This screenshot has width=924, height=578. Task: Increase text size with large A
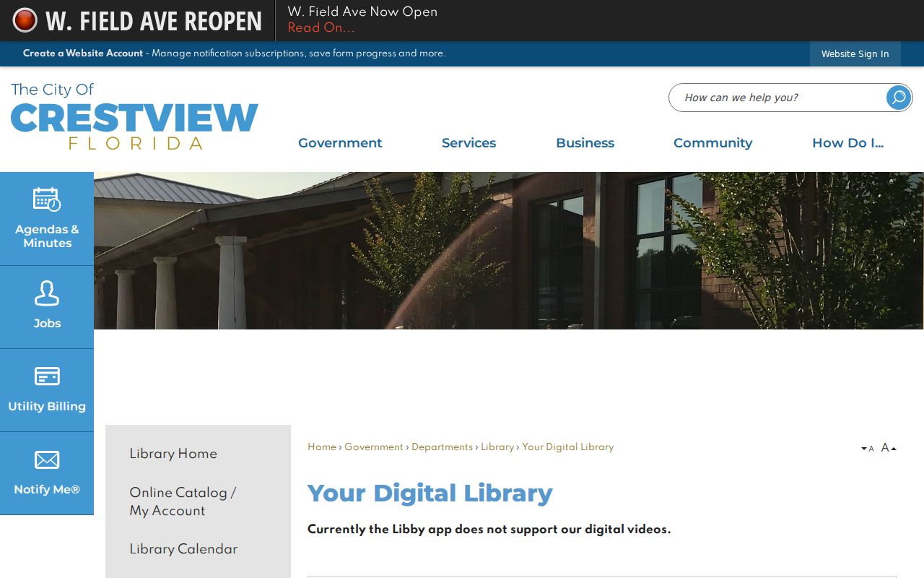(x=889, y=448)
